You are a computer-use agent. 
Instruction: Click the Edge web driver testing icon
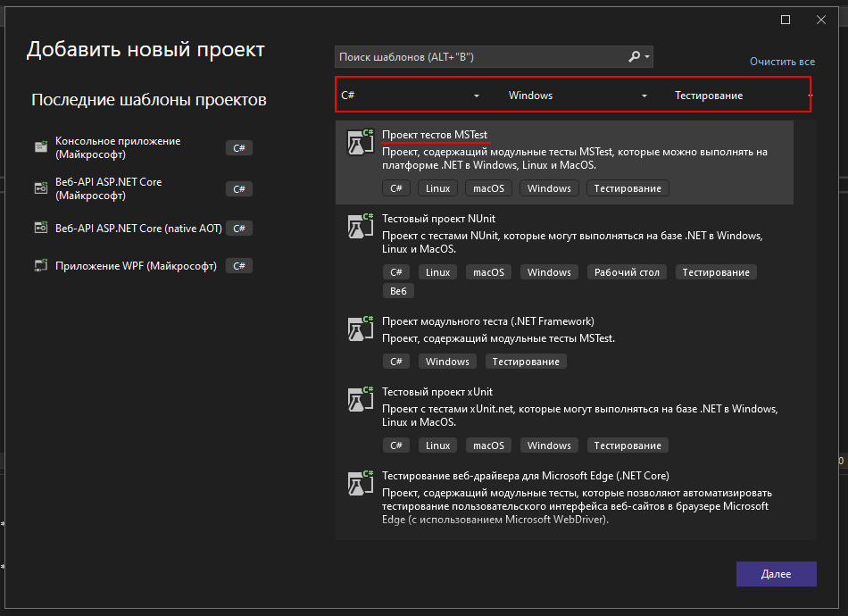pyautogui.click(x=359, y=484)
